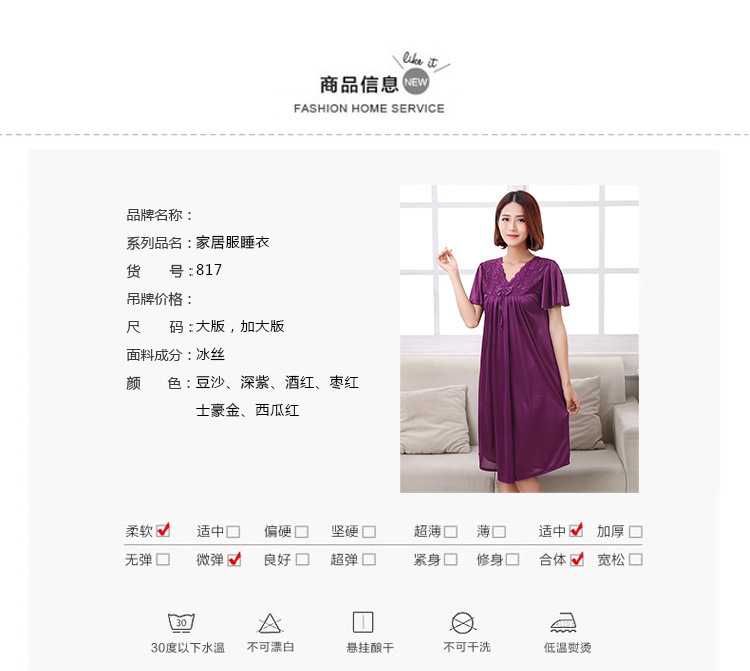The width and height of the screenshot is (750, 671).
Task: Click the purple nightgown model photo
Action: pos(519,339)
